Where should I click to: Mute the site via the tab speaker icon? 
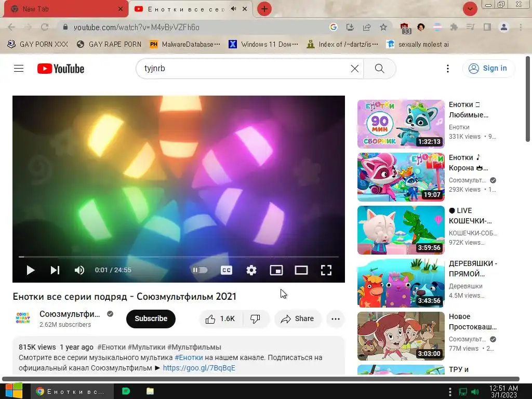coord(233,9)
